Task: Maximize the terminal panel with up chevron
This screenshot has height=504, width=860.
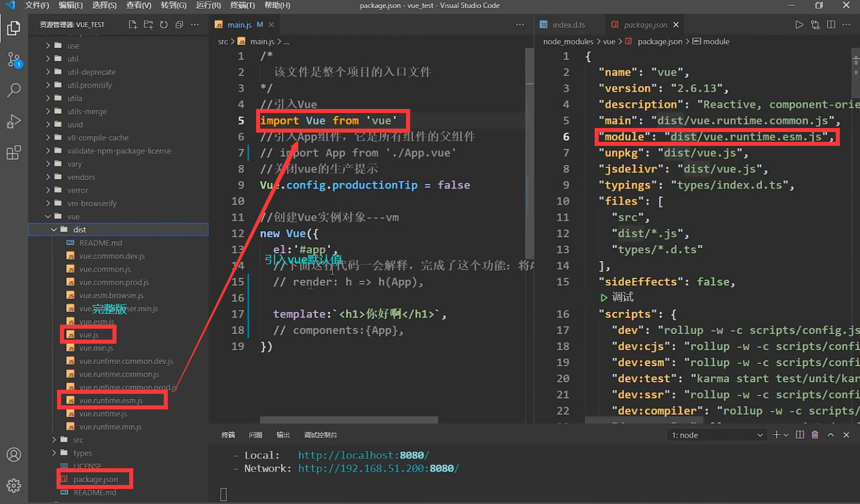Action: (831, 435)
